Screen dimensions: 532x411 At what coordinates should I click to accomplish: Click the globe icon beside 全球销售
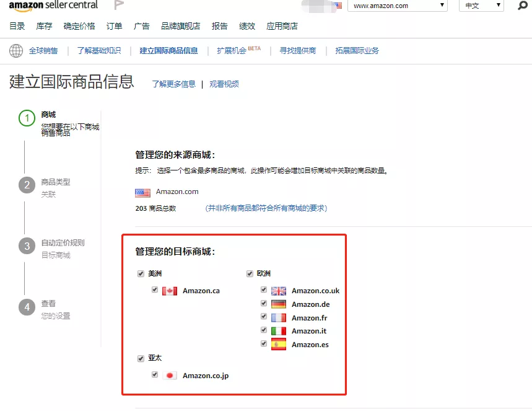point(15,51)
